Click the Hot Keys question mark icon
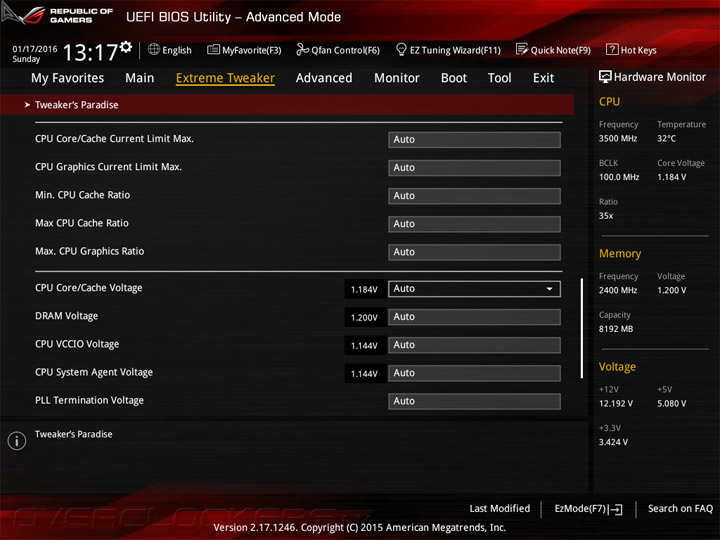Viewport: 720px width, 540px height. point(612,49)
